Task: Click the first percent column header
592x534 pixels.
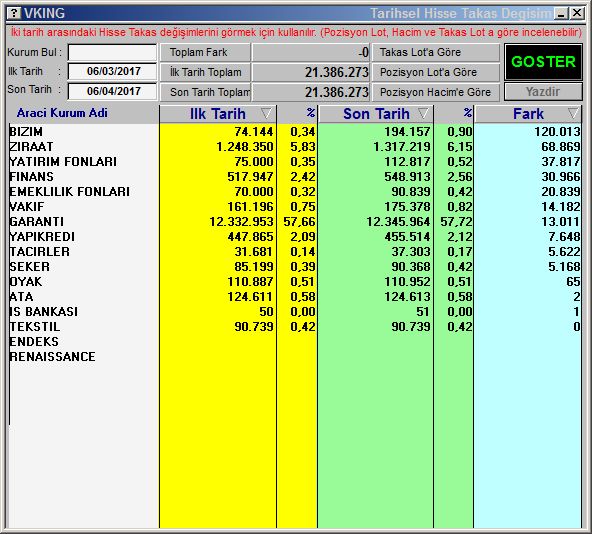Action: pos(297,114)
